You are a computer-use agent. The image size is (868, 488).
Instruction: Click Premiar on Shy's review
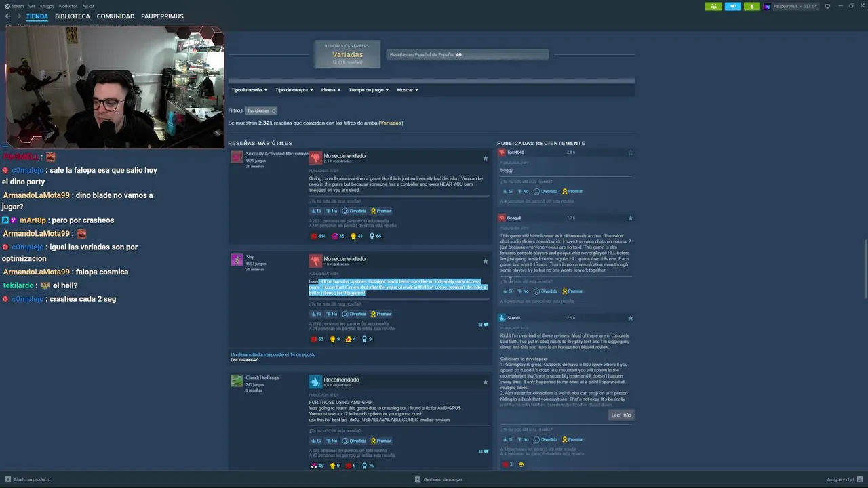[380, 314]
